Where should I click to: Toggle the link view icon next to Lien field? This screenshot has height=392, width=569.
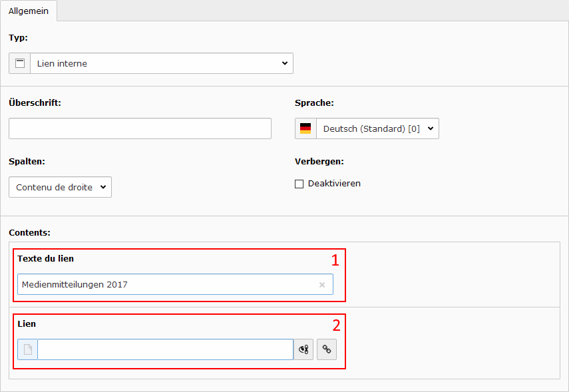click(303, 349)
